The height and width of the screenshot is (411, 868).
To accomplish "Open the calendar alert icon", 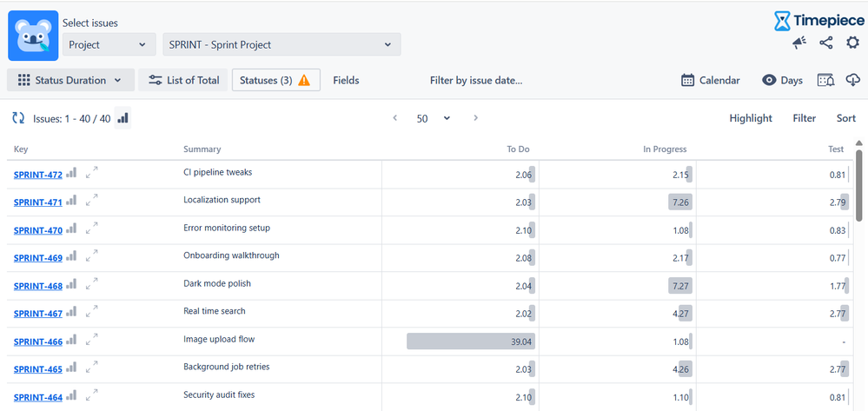I will click(826, 80).
